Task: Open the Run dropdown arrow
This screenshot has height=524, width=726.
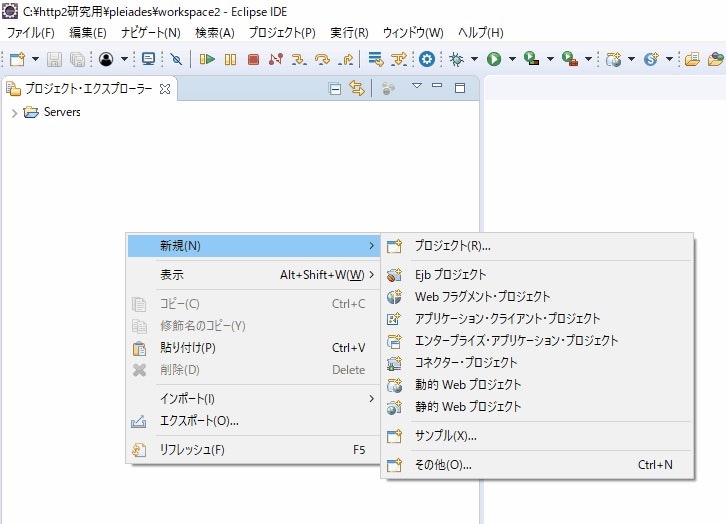Action: pyautogui.click(x=513, y=59)
